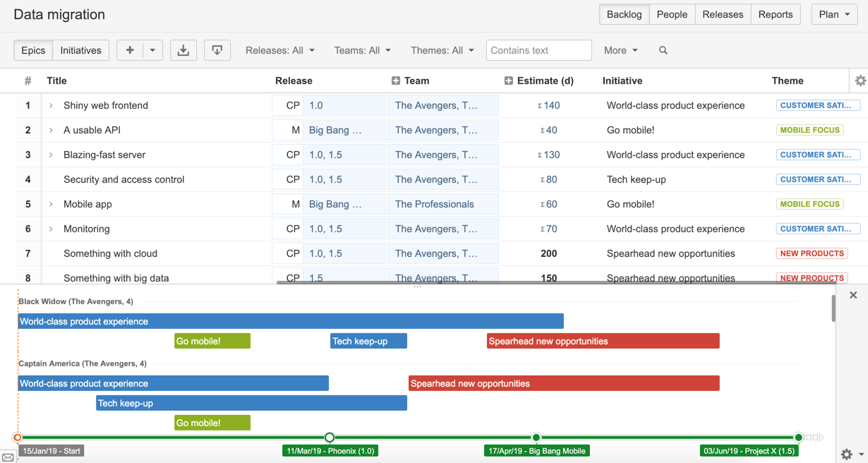
Task: Click the envelope feedback icon
Action: [8, 457]
